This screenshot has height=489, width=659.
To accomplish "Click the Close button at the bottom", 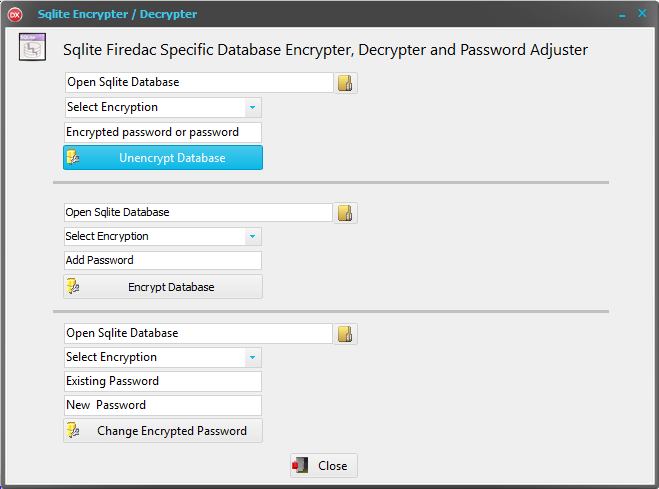I will (x=324, y=465).
